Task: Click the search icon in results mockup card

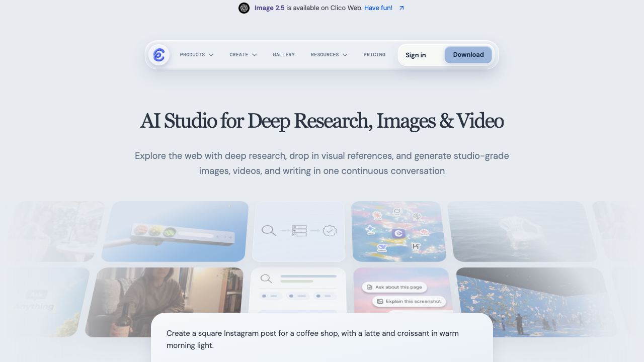Action: 266,279
